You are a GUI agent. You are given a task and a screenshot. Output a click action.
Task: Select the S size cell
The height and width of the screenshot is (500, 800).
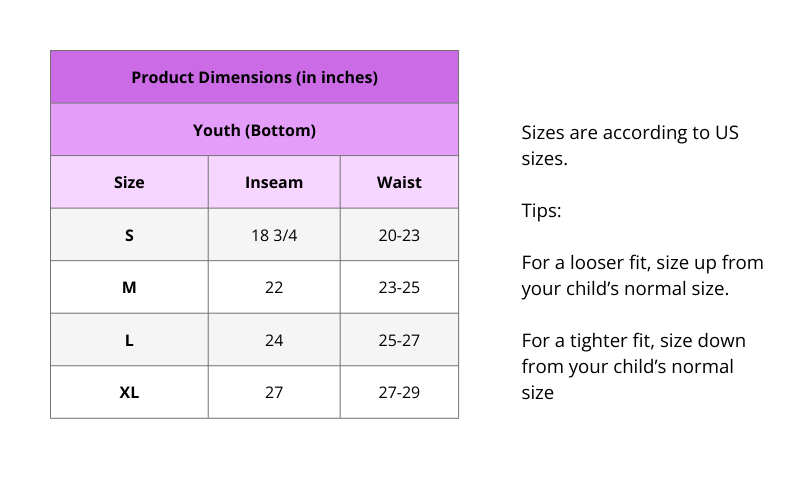coord(129,235)
